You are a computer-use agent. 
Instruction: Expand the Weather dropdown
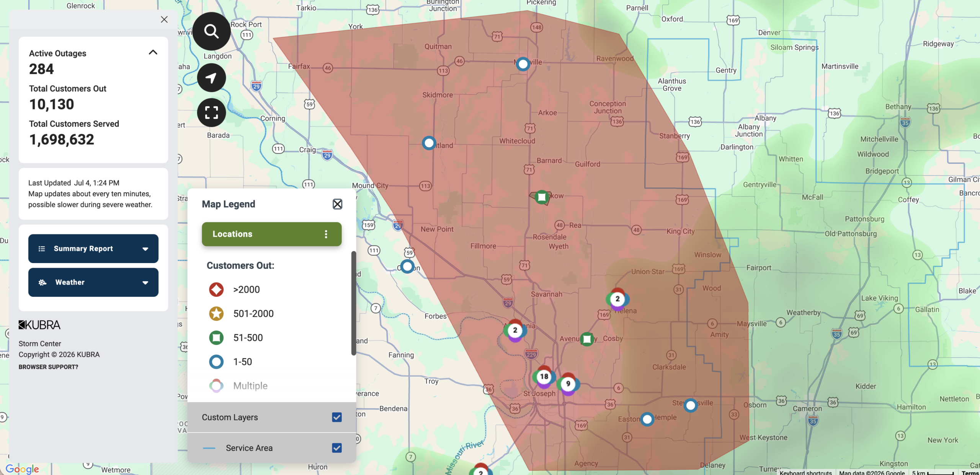click(93, 282)
